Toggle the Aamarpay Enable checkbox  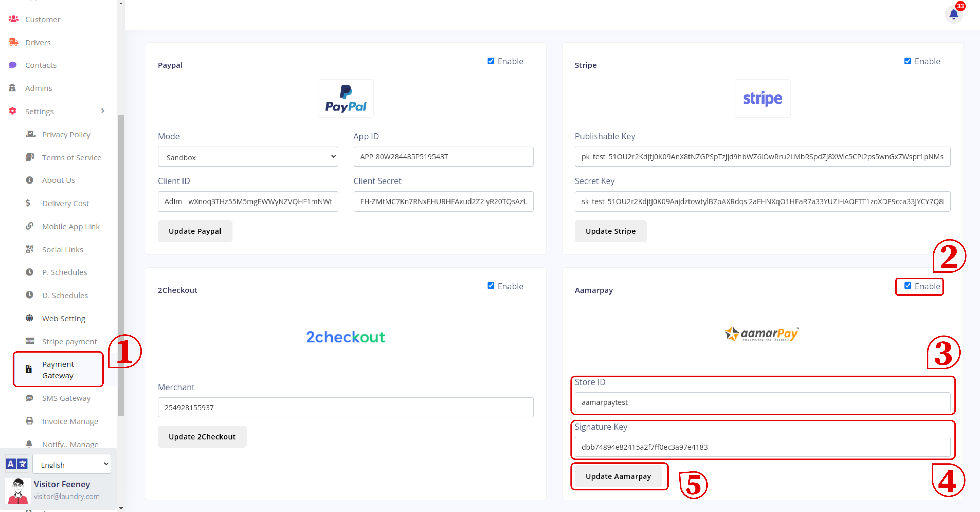[x=908, y=286]
